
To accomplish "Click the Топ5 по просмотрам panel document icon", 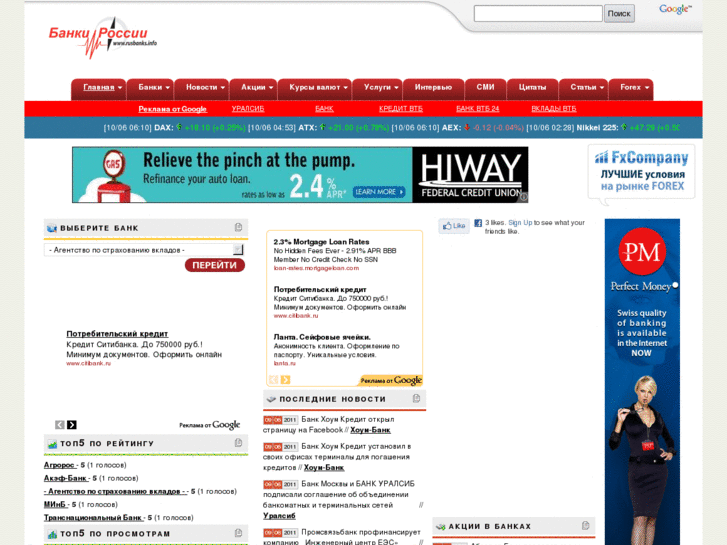I will point(238,533).
